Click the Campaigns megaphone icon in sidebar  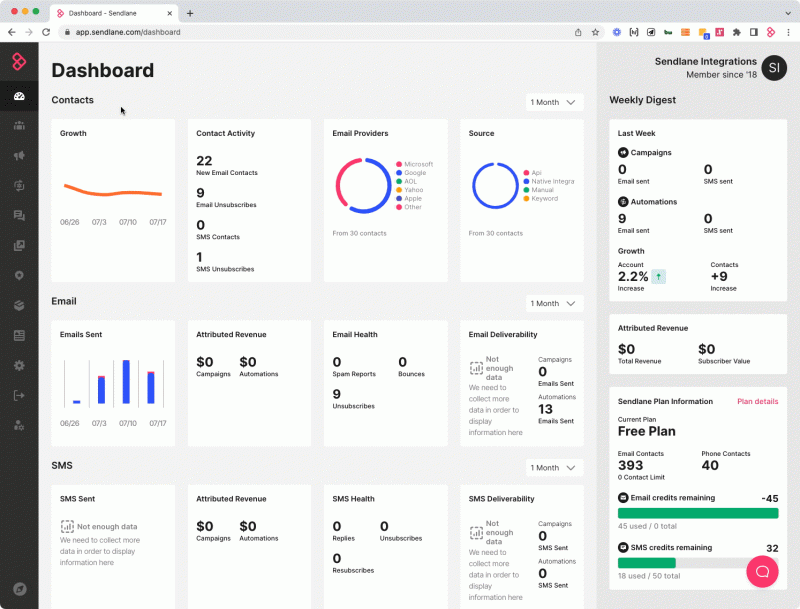pos(19,156)
